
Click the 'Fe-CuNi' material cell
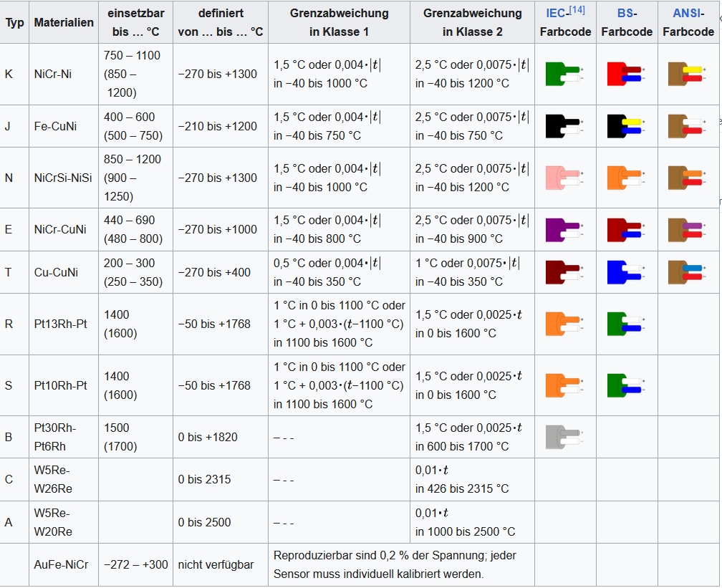[64, 126]
